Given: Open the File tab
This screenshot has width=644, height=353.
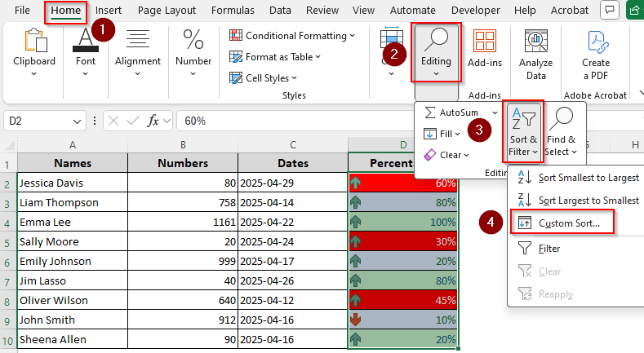Looking at the screenshot, I should point(22,11).
